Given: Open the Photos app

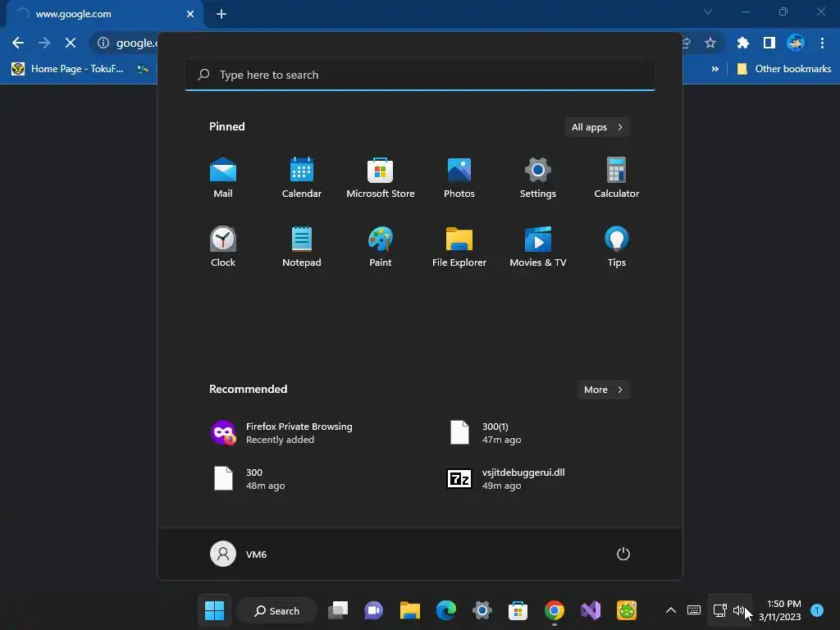Looking at the screenshot, I should [459, 177].
